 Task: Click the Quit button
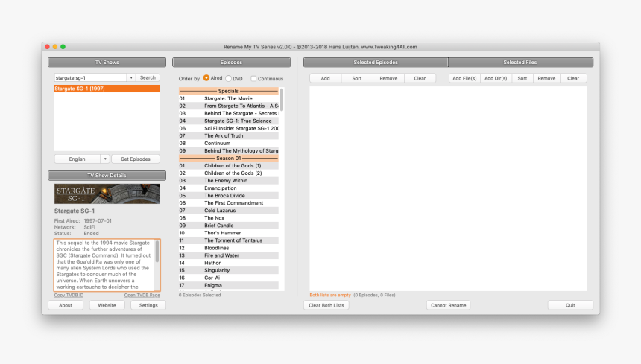pyautogui.click(x=570, y=305)
